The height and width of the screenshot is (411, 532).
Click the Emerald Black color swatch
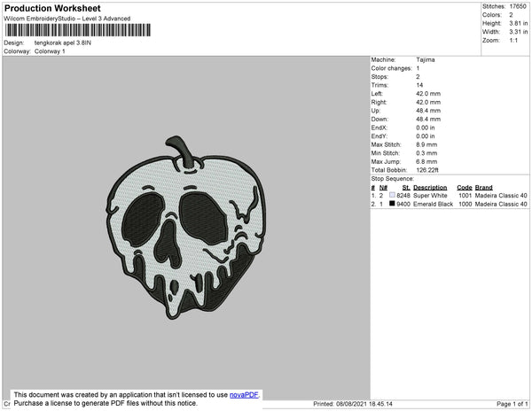click(392, 204)
